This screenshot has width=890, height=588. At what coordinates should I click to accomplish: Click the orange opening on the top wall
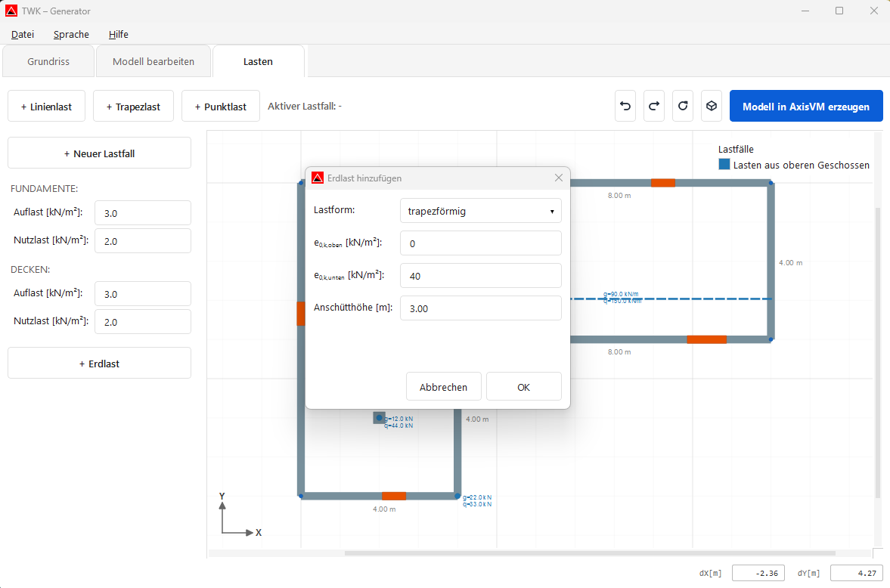(x=662, y=183)
